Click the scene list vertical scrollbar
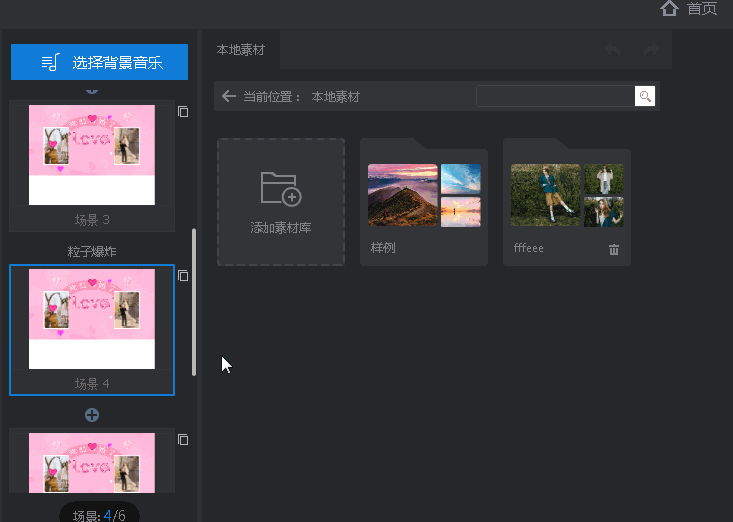The height and width of the screenshot is (522, 733). 194,302
